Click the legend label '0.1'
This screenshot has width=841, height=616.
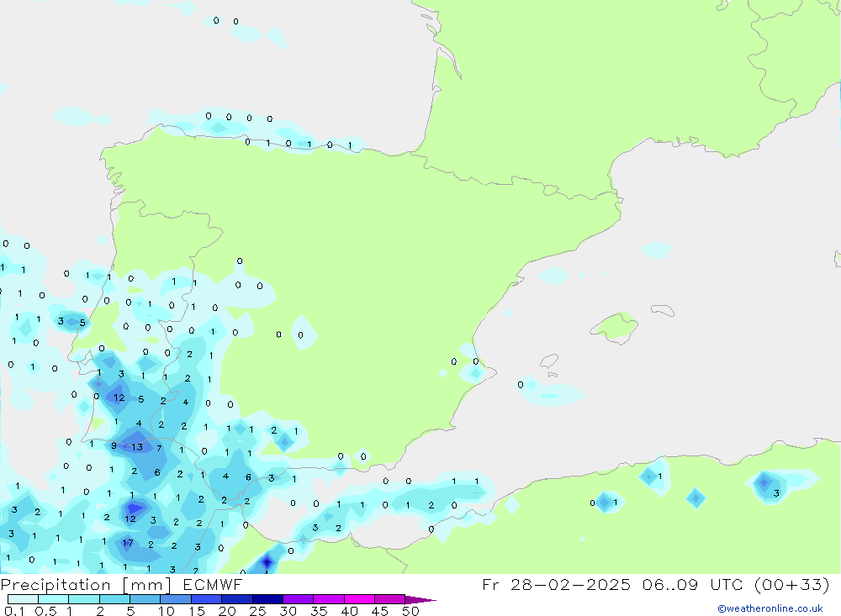point(14,611)
